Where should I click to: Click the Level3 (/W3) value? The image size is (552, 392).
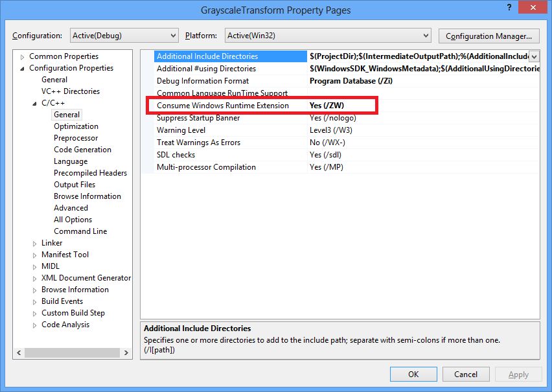pos(331,130)
